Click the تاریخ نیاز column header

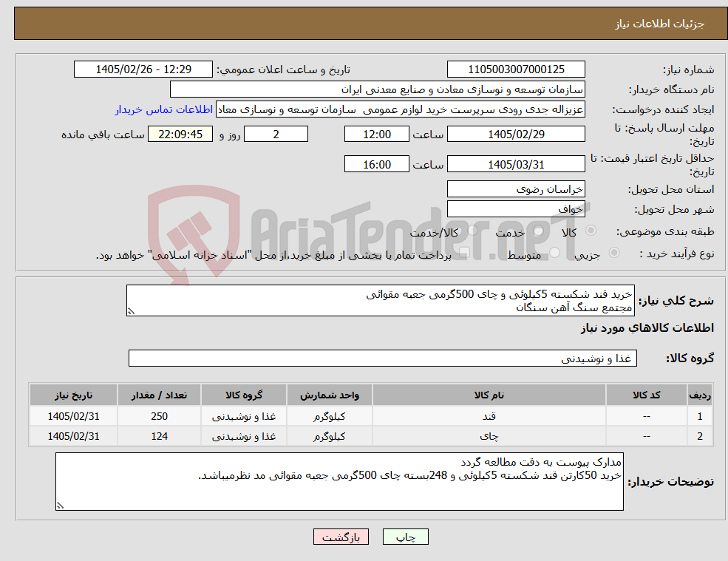73,395
